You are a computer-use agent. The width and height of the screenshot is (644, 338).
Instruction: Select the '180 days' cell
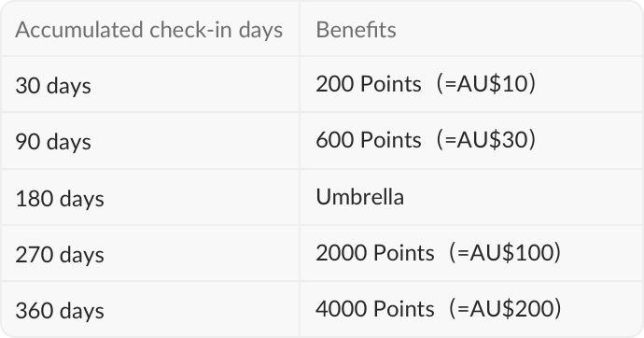tap(150, 197)
